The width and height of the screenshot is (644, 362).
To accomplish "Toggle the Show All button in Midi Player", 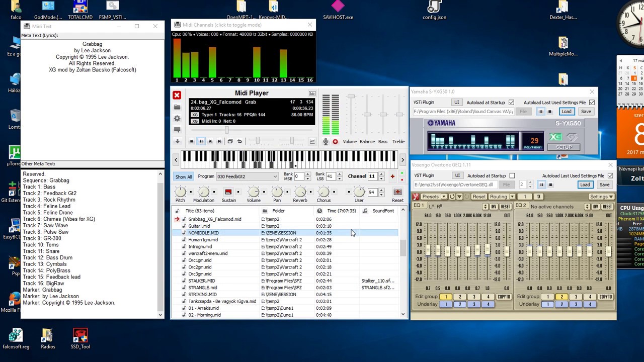I will click(x=184, y=176).
